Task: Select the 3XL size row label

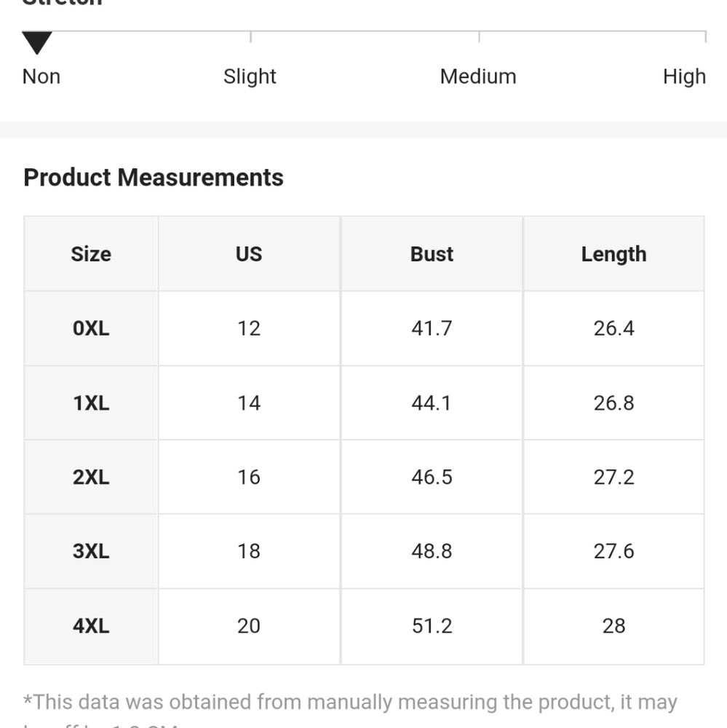Action: point(91,551)
